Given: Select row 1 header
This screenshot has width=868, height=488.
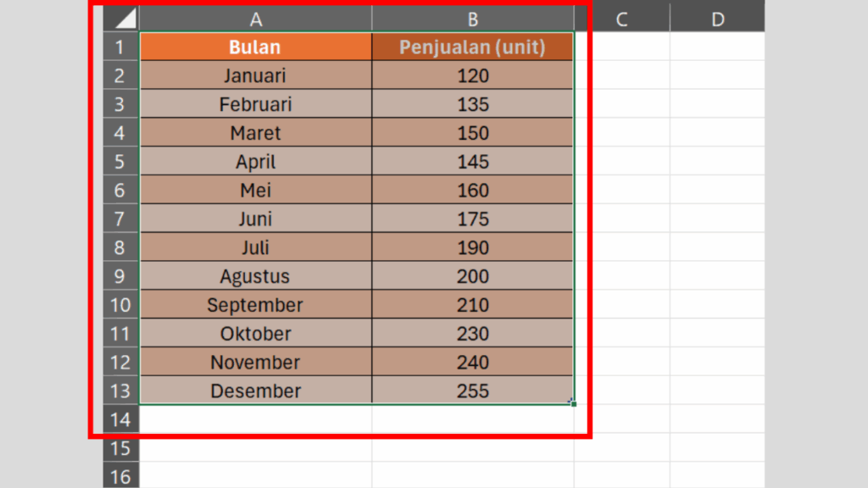Looking at the screenshot, I should 120,47.
